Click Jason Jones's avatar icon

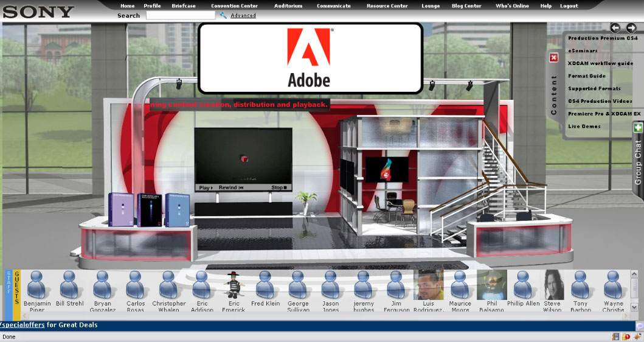(330, 284)
